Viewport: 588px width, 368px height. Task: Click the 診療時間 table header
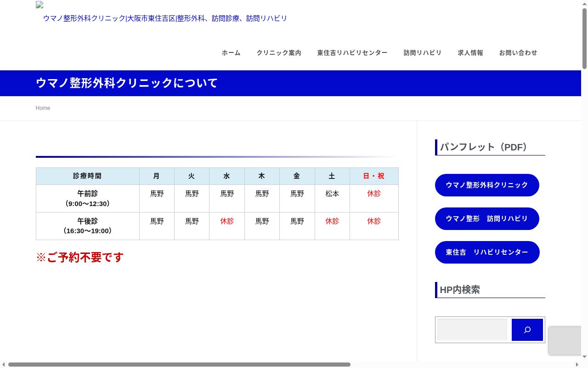[87, 176]
